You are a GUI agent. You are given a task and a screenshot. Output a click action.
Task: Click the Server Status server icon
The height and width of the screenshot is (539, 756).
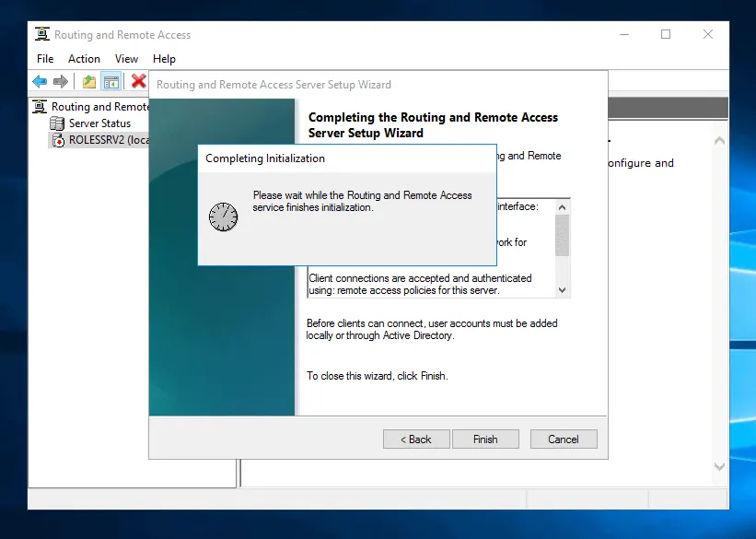click(56, 123)
